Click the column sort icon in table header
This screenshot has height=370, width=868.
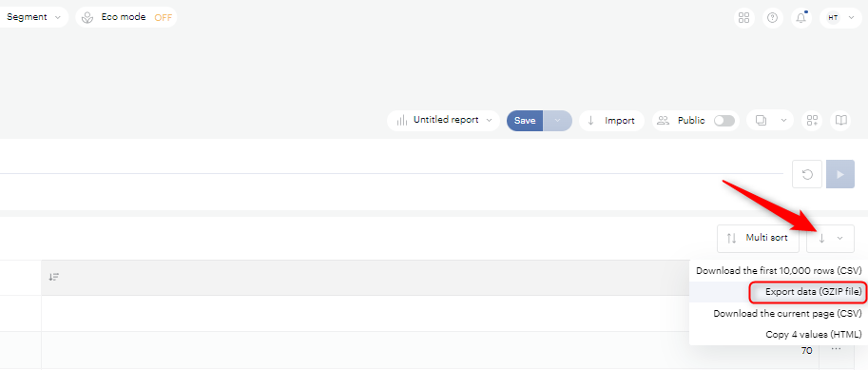(x=53, y=277)
